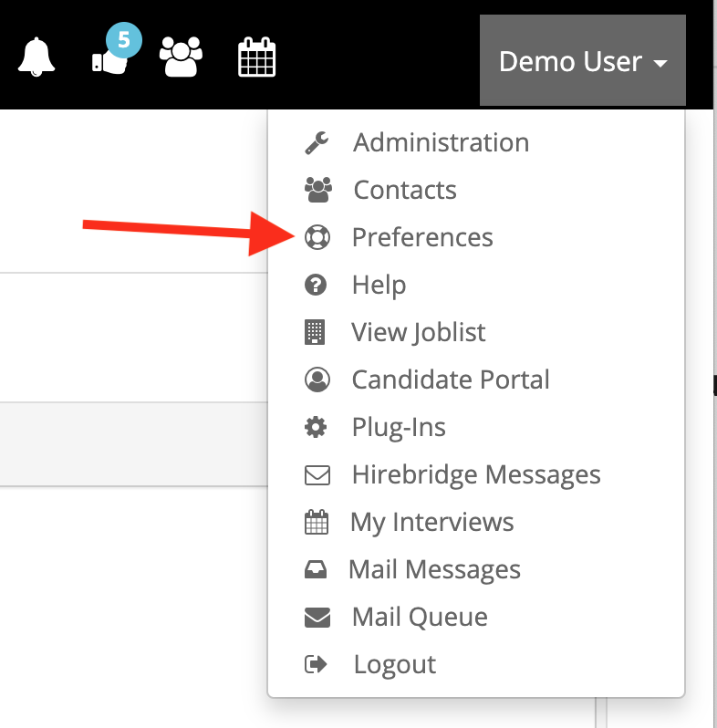Image resolution: width=717 pixels, height=728 pixels.
Task: Log out using the Logout option
Action: [394, 665]
